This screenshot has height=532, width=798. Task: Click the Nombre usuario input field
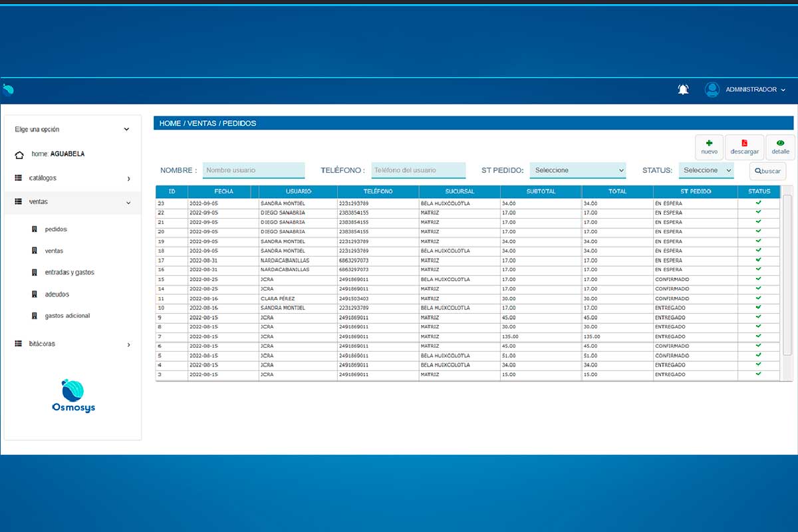pos(253,170)
